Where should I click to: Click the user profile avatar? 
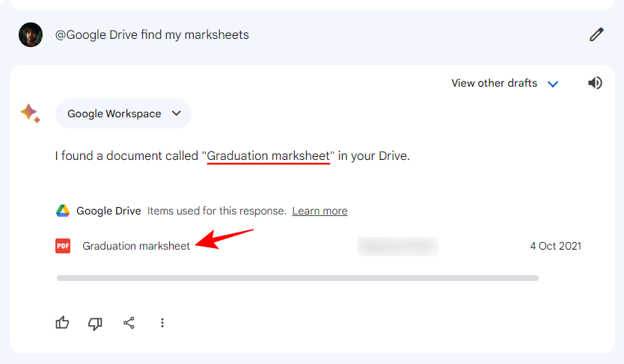coord(31,35)
